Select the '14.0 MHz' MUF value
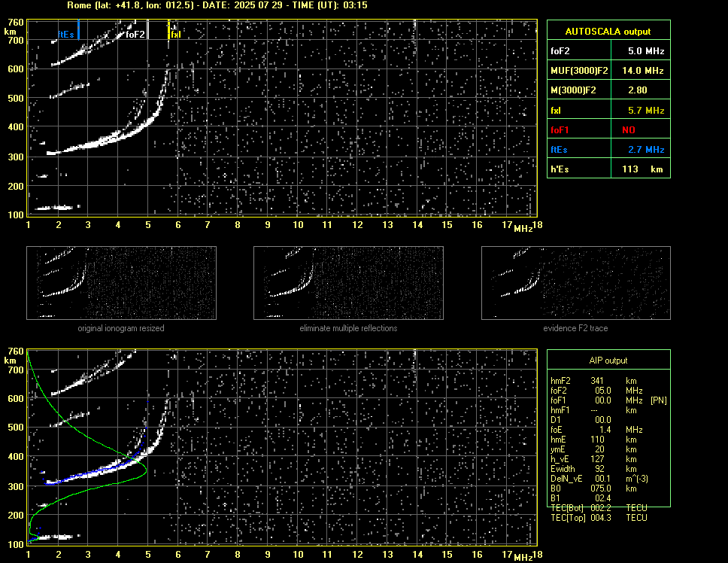 (643, 71)
